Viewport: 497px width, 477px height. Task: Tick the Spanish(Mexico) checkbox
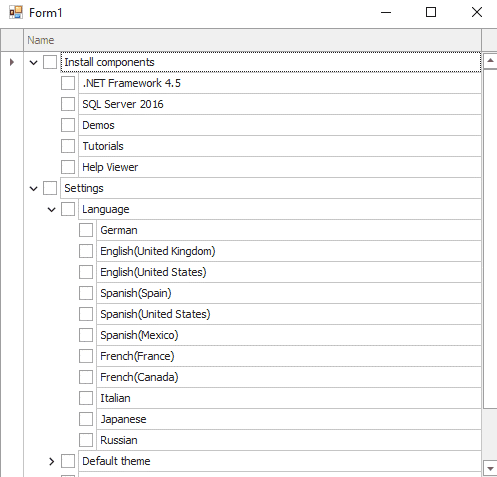(x=86, y=335)
